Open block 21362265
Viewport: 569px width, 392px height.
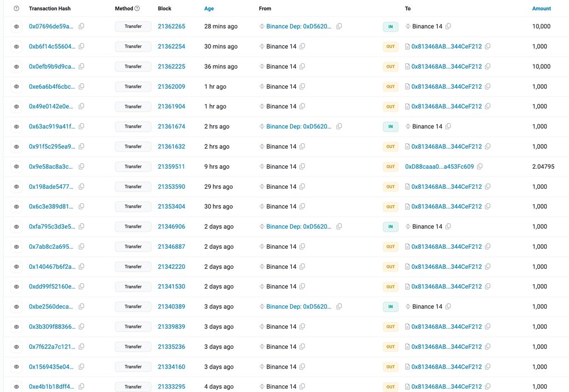[171, 27]
